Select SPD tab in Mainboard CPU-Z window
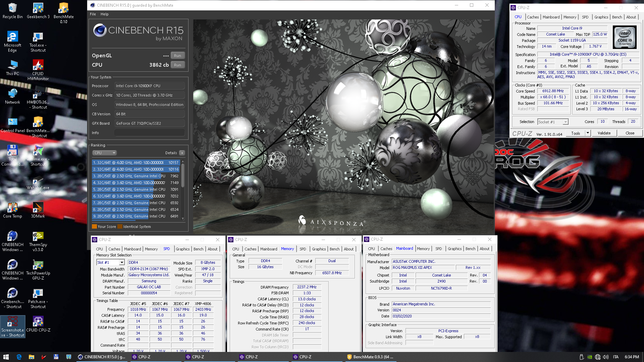The image size is (644, 362). 438,249
